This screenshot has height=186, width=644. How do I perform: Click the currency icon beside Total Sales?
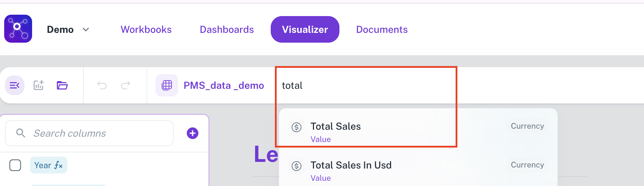297,127
